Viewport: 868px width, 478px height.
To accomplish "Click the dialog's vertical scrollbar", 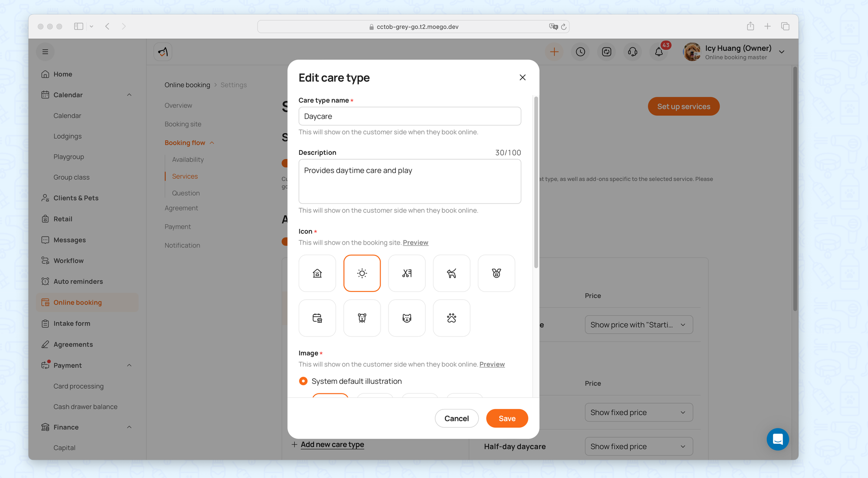I will point(536,182).
